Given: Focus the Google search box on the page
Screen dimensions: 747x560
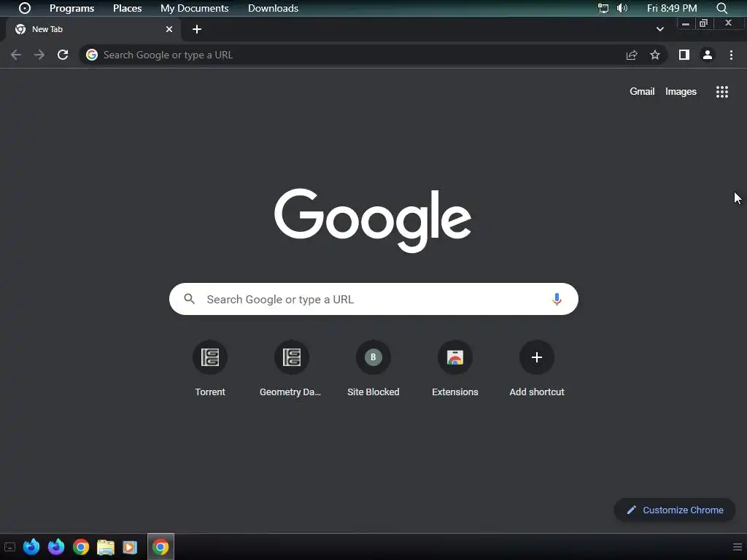Looking at the screenshot, I should point(373,299).
